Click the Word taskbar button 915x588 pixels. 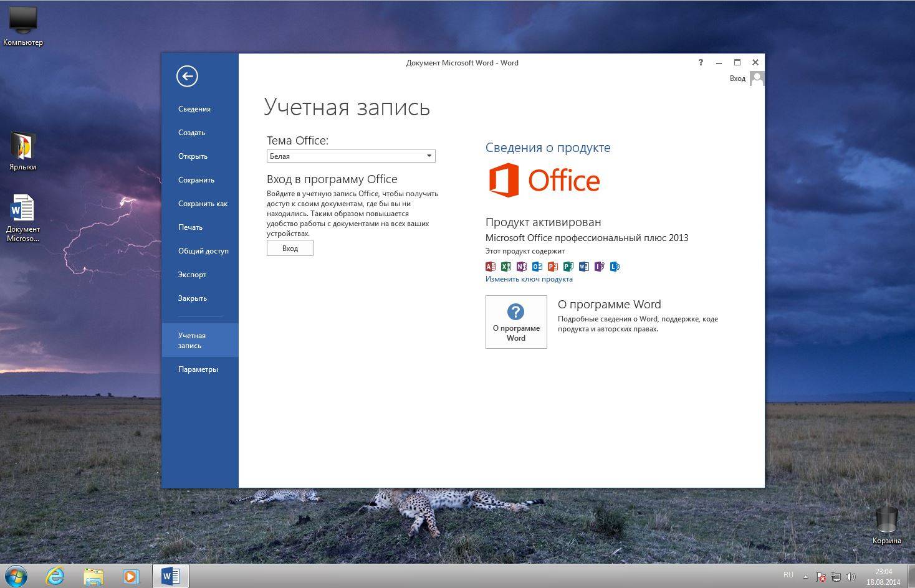click(170, 576)
